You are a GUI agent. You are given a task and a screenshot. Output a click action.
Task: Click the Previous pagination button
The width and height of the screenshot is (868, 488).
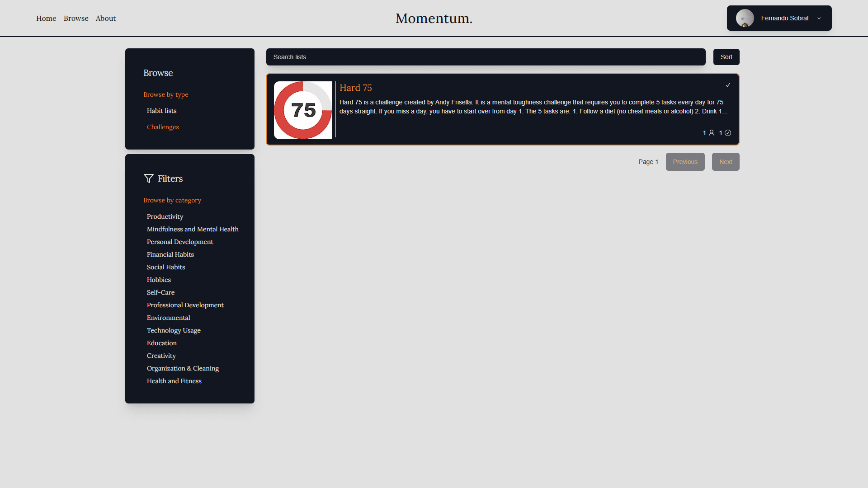click(685, 161)
